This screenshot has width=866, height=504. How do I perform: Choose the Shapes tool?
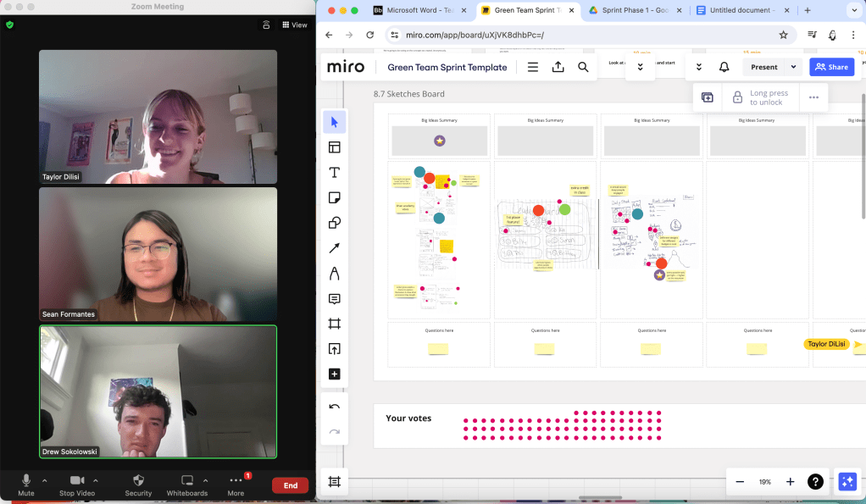click(335, 223)
